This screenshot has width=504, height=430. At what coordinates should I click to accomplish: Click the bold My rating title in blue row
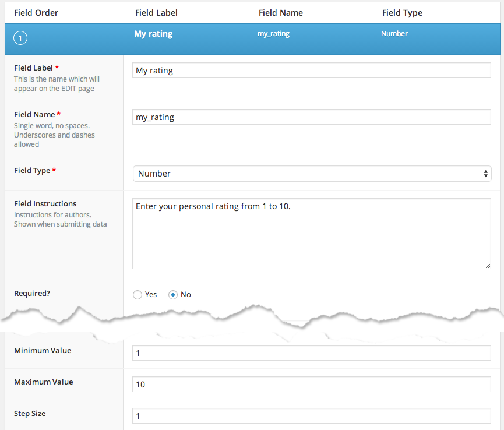coord(153,34)
